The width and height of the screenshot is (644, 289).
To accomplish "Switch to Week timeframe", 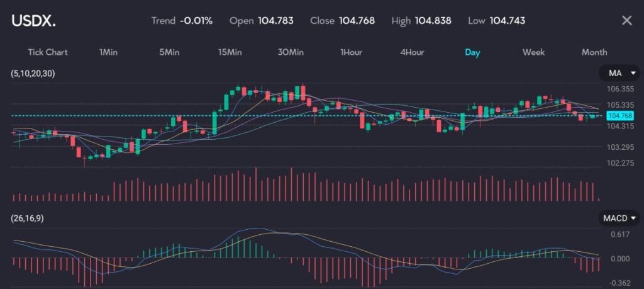I will [x=533, y=52].
